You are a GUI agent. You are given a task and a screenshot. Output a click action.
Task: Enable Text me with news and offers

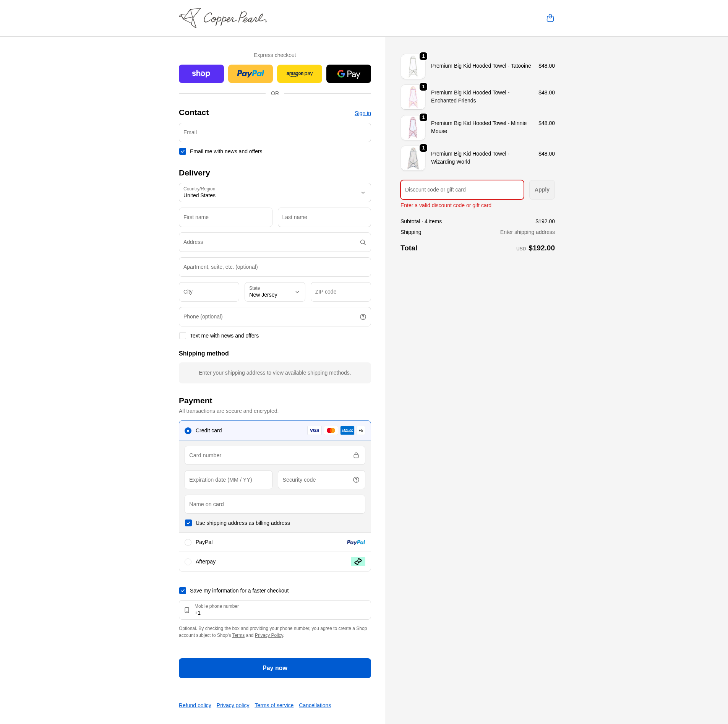click(x=183, y=336)
